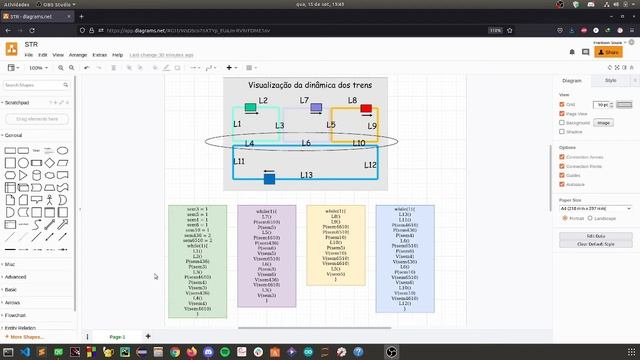Select the ellipse shape in General palette
Screen dimensions: 640x360
(62, 151)
